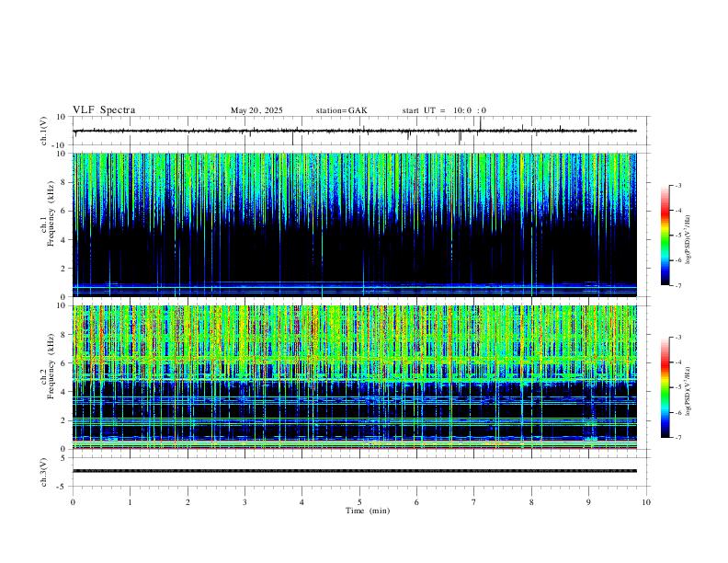Click time axis tick label "7"
Viewport: 728px width, 563px height.
coord(474,502)
